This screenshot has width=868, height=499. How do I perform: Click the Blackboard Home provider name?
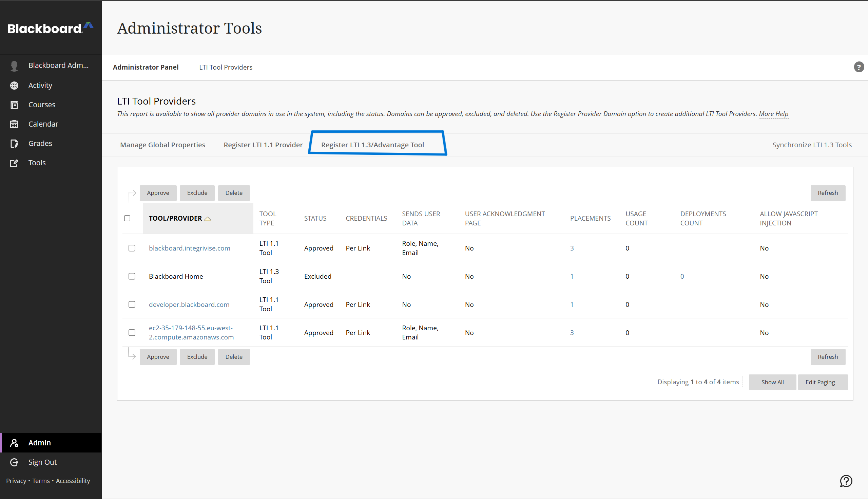[x=176, y=276]
